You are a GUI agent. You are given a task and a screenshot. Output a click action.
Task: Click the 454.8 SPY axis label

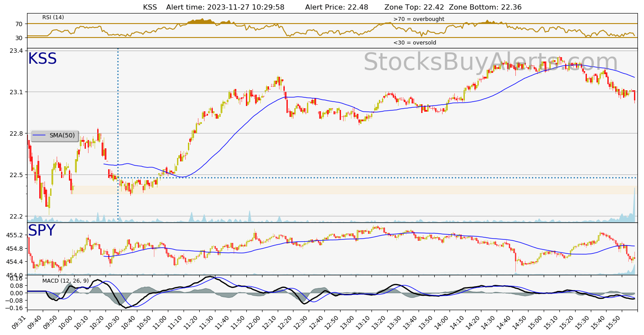pos(14,249)
